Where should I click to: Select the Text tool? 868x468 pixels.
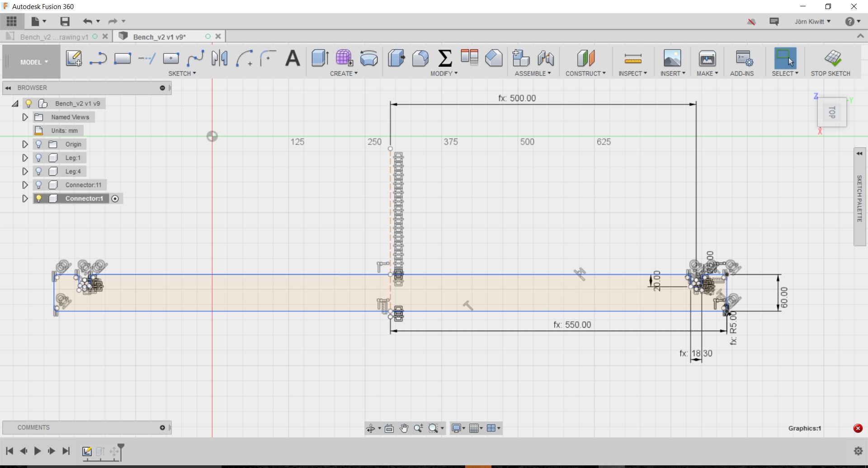click(293, 58)
